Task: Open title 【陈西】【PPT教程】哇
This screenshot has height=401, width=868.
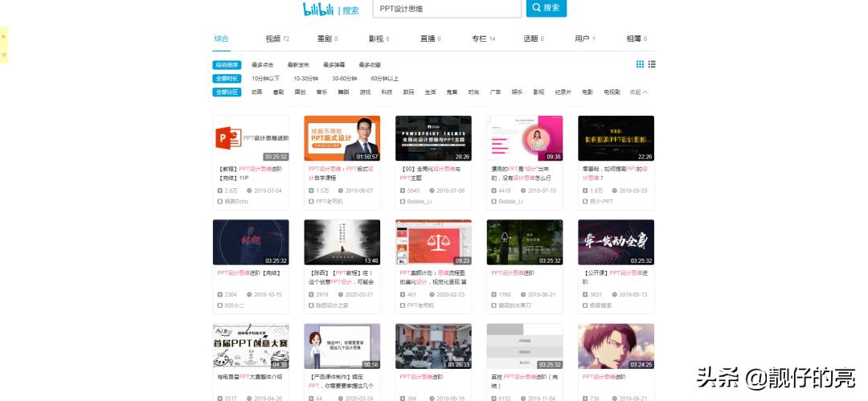Action: [341, 277]
